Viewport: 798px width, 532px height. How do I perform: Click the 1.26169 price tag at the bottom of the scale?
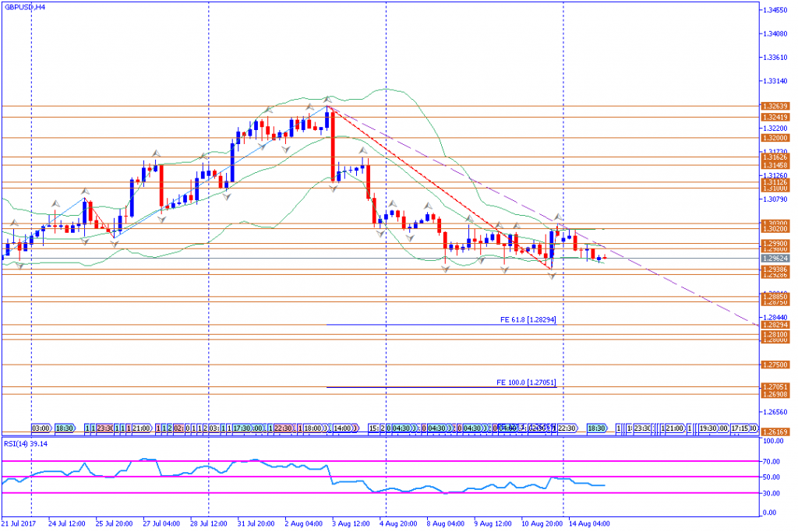coord(775,431)
